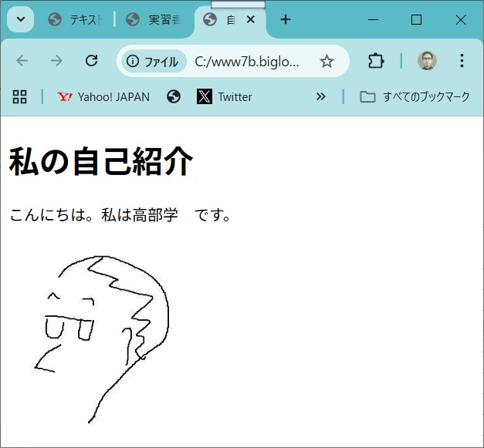Minimize the browser window

(x=373, y=20)
